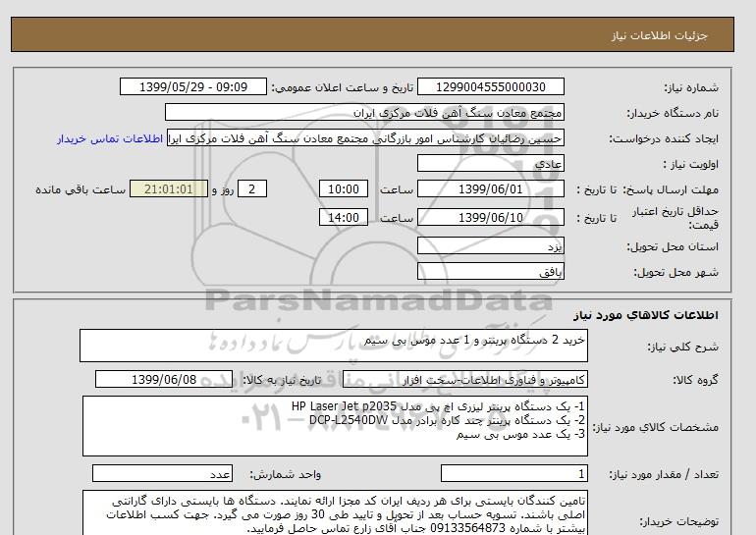Image resolution: width=756 pixels, height=535 pixels.
Task: Click the general need description text box
Action: pyautogui.click(x=334, y=346)
